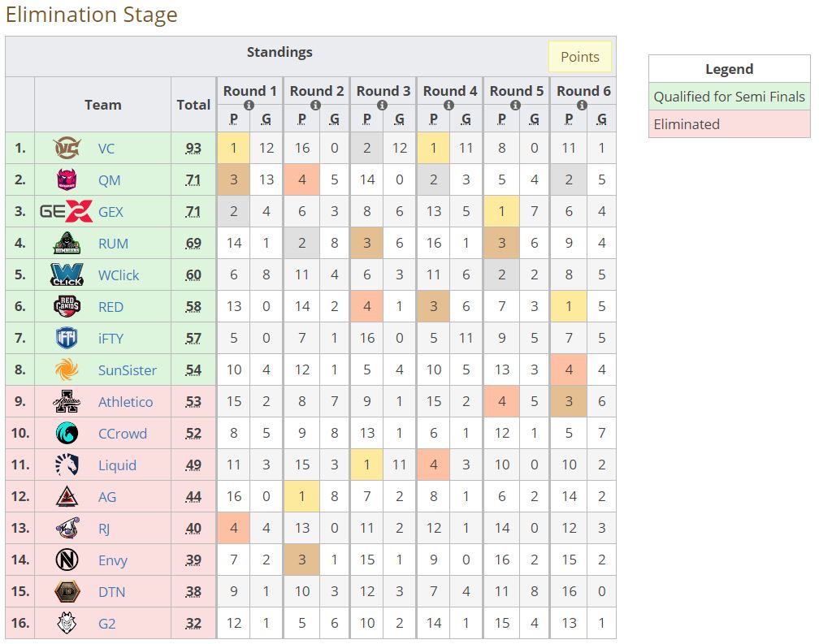Click the WClick team logo

point(67,275)
